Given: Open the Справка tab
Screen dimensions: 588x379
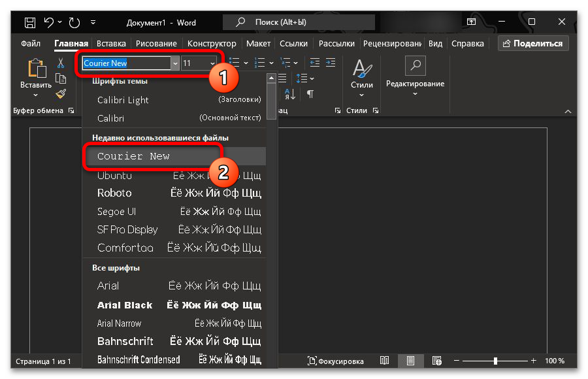Looking at the screenshot, I should click(x=467, y=44).
